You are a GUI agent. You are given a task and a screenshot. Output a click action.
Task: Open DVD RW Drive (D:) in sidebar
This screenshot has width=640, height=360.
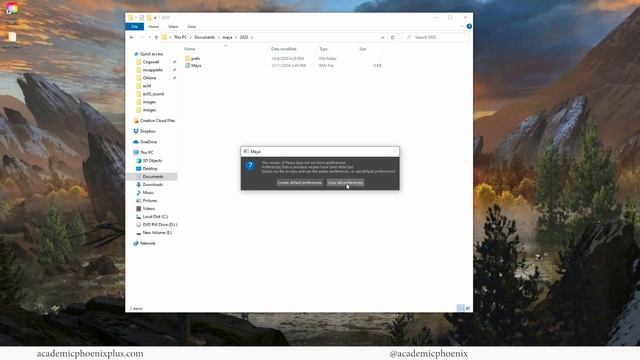[159, 224]
